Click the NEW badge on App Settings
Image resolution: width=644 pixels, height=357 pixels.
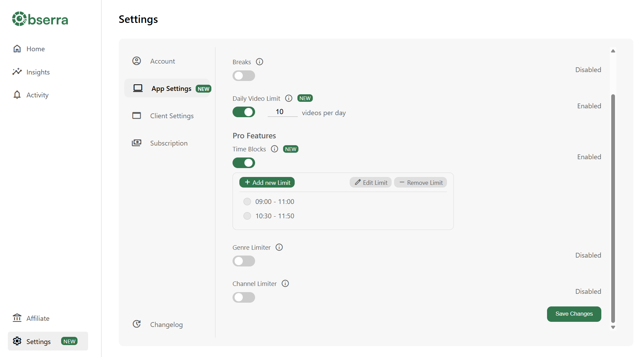(204, 89)
